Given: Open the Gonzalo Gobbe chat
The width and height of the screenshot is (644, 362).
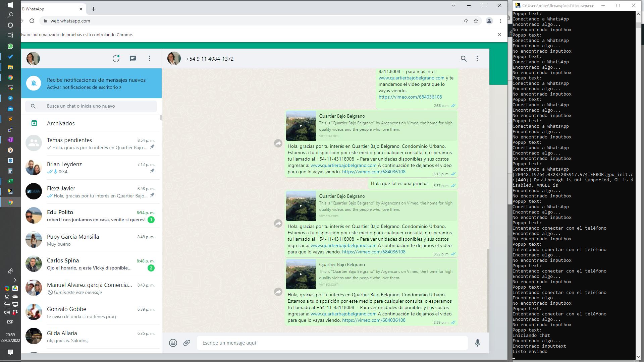Looking at the screenshot, I should [x=91, y=312].
